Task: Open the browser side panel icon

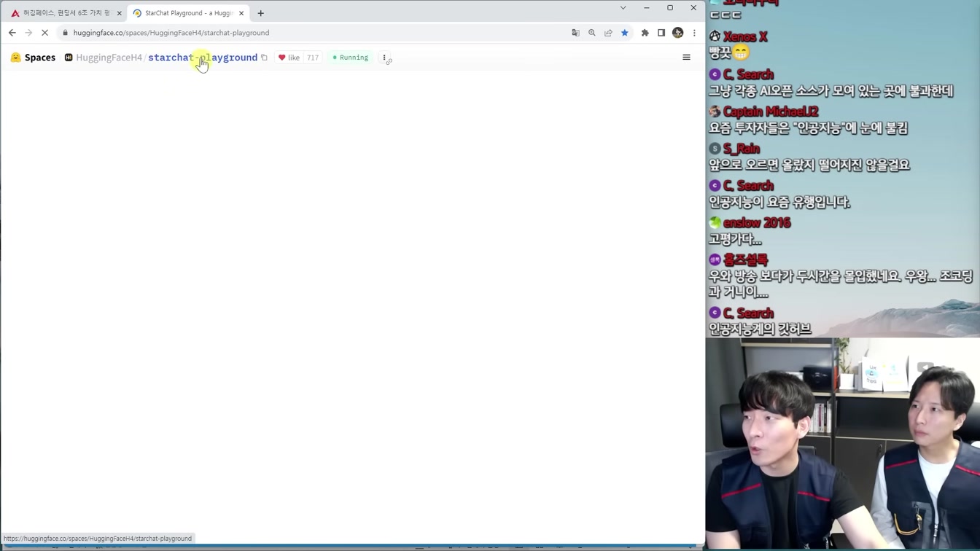Action: (x=661, y=33)
